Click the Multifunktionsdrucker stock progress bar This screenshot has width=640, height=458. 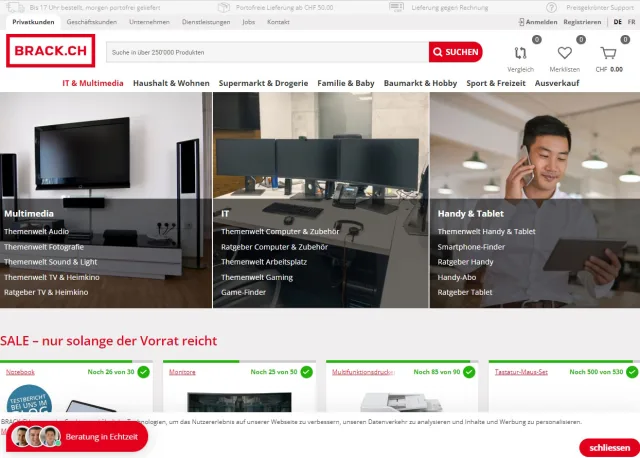pos(402,361)
